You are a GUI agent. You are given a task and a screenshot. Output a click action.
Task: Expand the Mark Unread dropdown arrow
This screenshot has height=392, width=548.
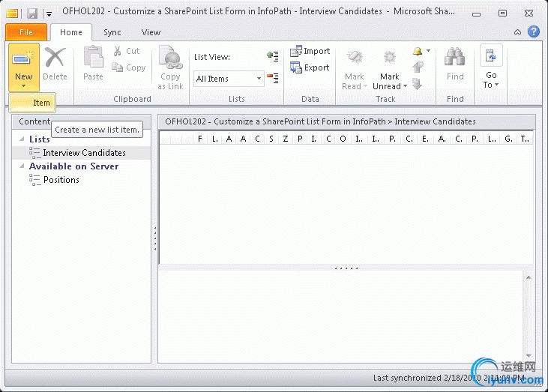click(x=406, y=86)
